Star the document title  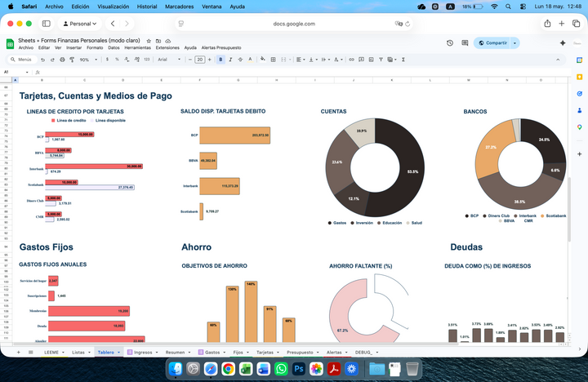(149, 41)
